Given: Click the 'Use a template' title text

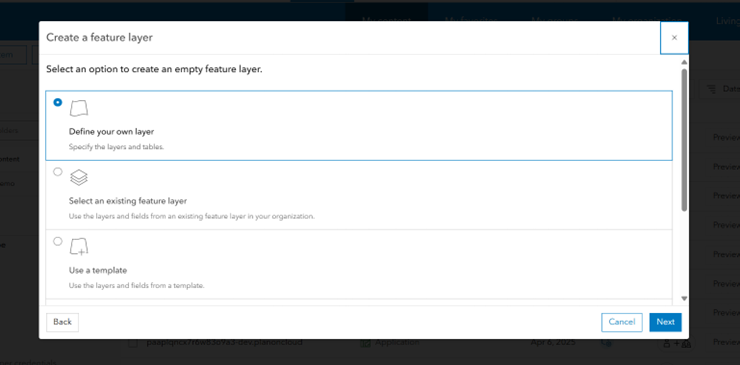Looking at the screenshot, I should coord(98,271).
